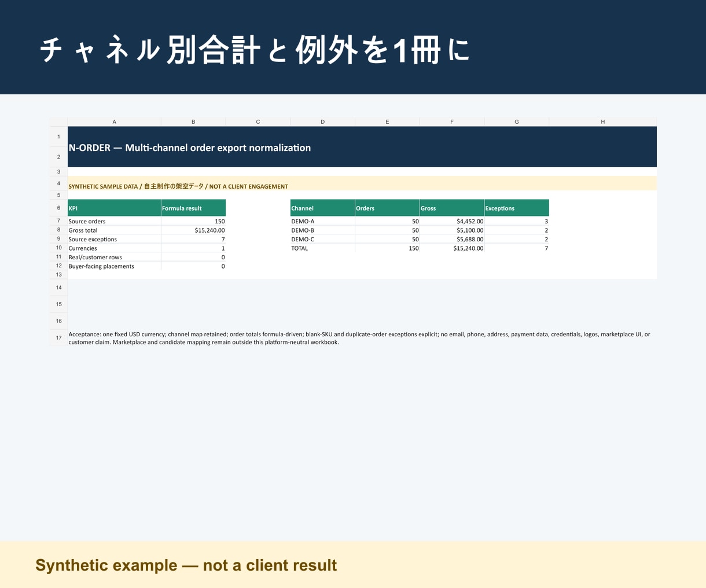The image size is (706, 588).
Task: Click the Synthetic example footer caption
Action: click(x=186, y=565)
